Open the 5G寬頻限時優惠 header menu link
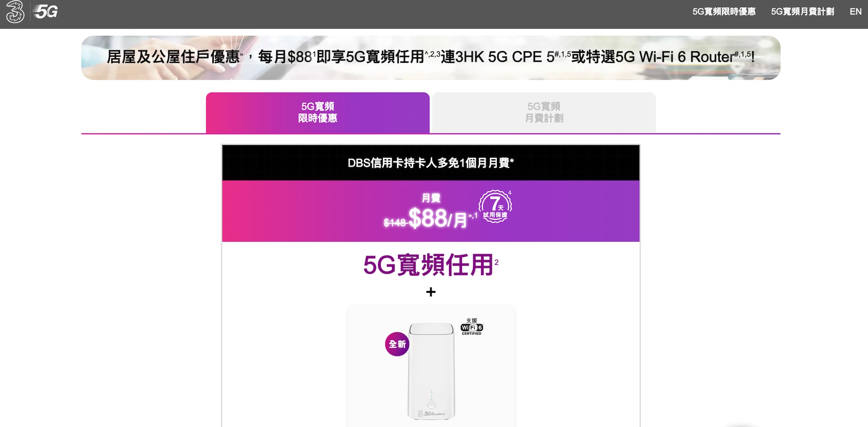 (724, 12)
